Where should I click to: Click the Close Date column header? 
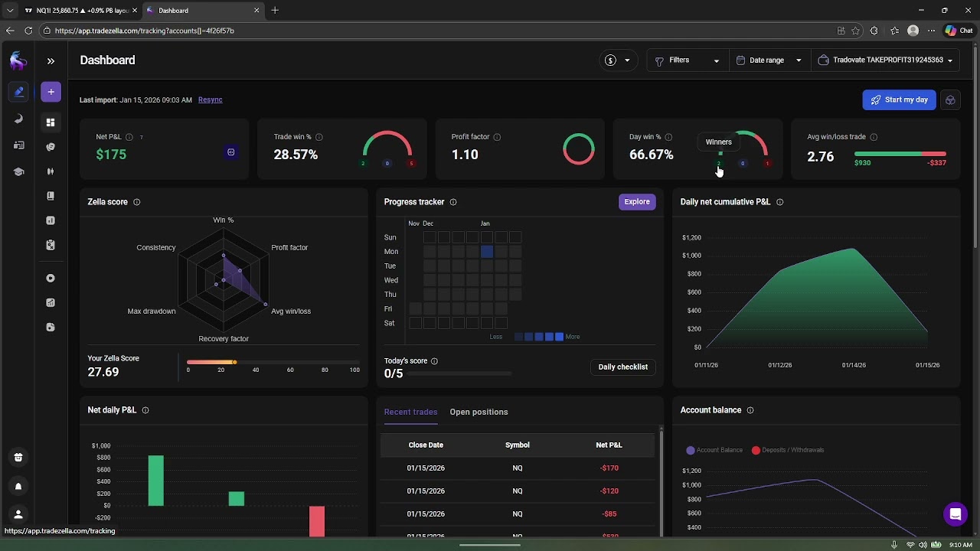coord(426,445)
